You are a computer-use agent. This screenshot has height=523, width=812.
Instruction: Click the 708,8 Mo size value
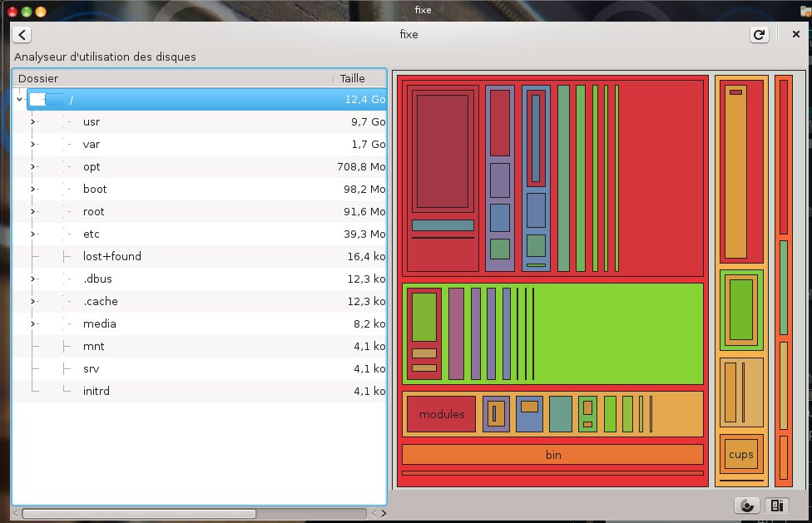coord(361,166)
